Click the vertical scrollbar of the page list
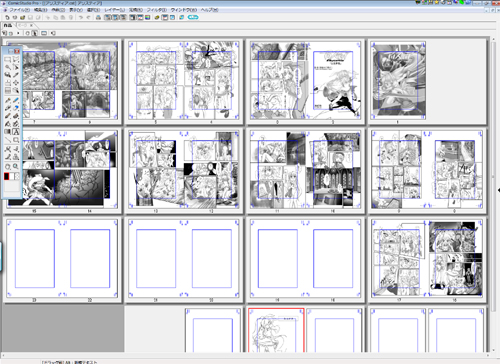 pos(494,193)
